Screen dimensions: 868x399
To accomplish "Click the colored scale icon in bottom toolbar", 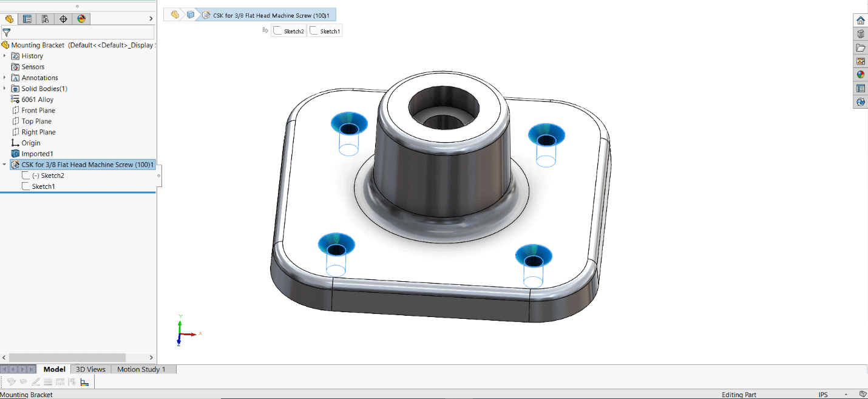I will 84,382.
